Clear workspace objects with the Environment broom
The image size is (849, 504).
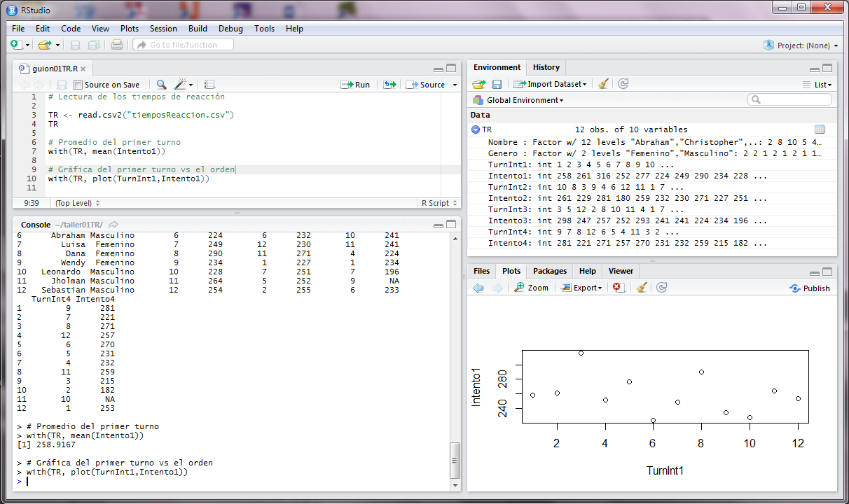coord(603,84)
